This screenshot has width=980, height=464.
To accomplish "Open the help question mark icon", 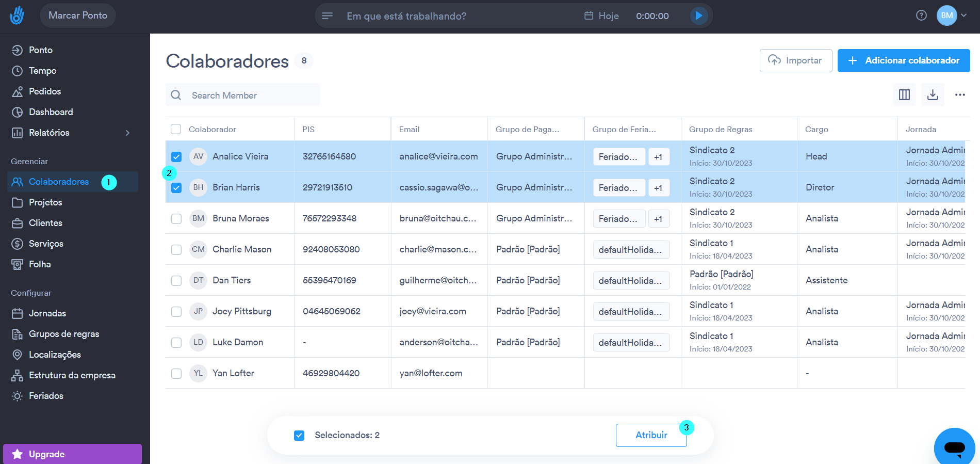I will coord(921,15).
